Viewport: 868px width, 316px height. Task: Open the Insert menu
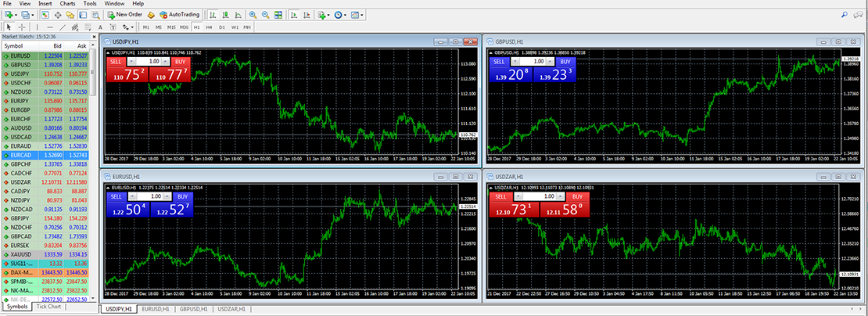point(45,3)
